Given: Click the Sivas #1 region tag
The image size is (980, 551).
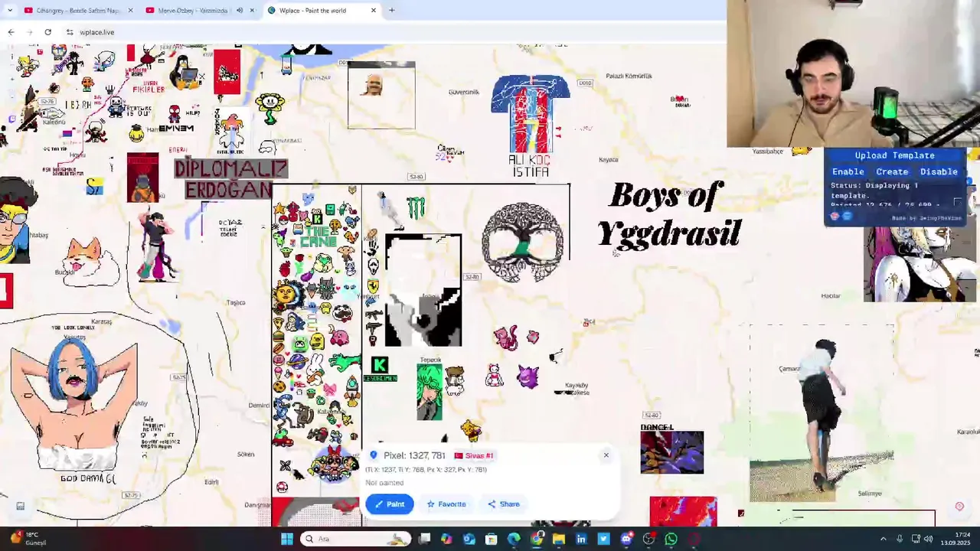Looking at the screenshot, I should pos(475,455).
